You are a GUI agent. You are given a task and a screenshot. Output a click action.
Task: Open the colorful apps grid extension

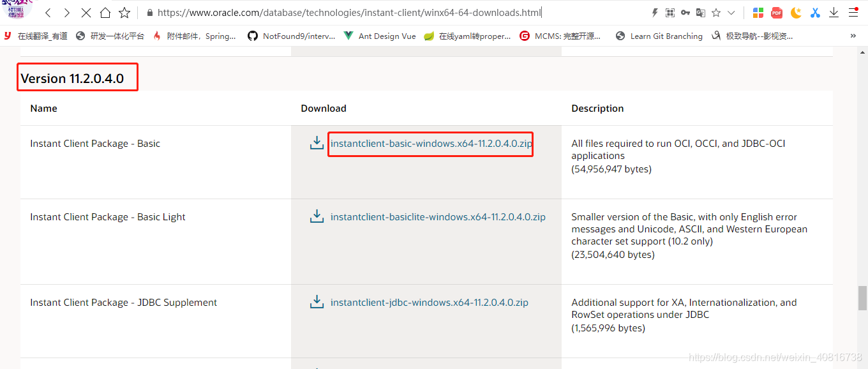[758, 13]
